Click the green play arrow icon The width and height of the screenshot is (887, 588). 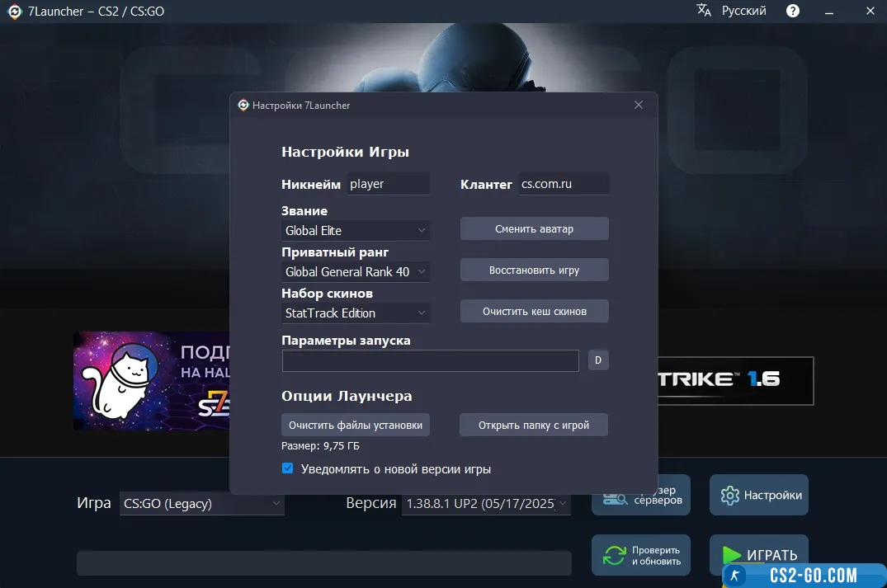(x=731, y=555)
